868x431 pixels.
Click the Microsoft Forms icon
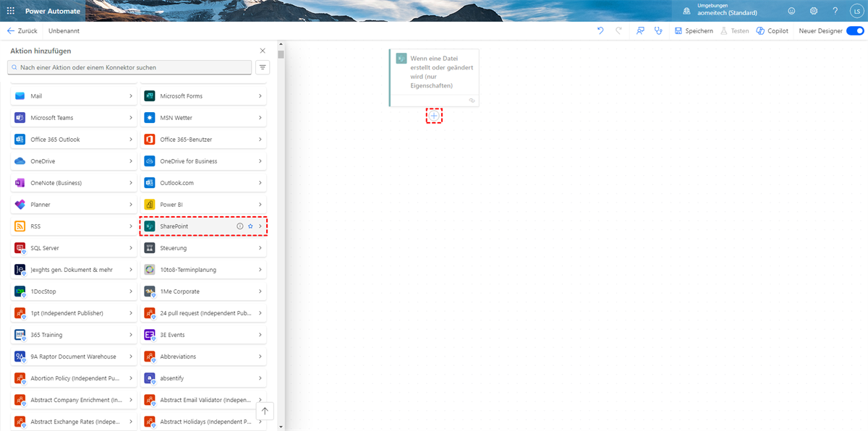(x=150, y=96)
